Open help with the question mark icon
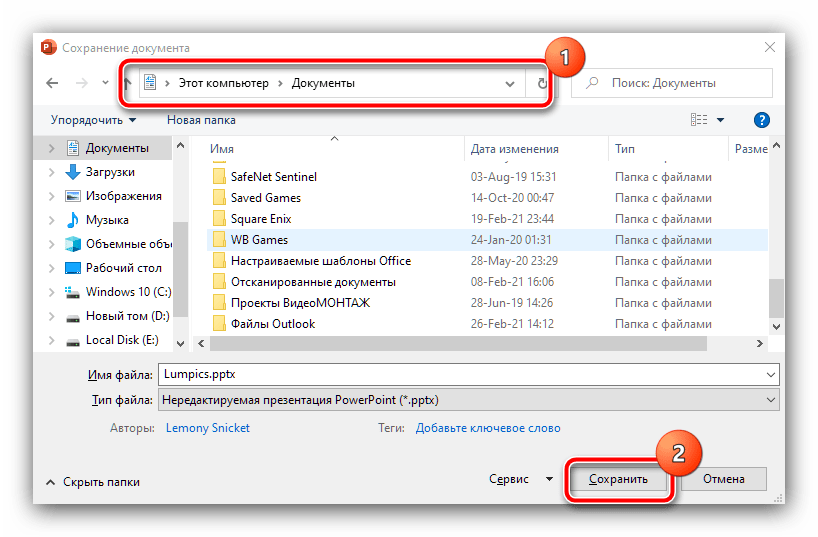 coord(762,120)
